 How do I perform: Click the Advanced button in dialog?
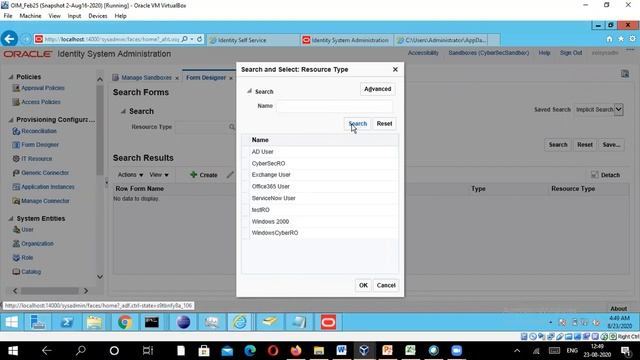(x=378, y=89)
